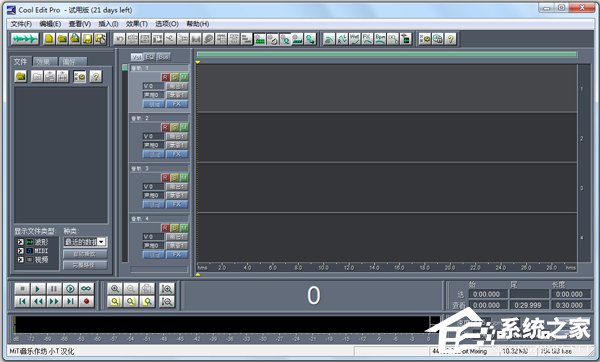
Task: Click the open file folder icon in file panel
Action: (x=21, y=77)
